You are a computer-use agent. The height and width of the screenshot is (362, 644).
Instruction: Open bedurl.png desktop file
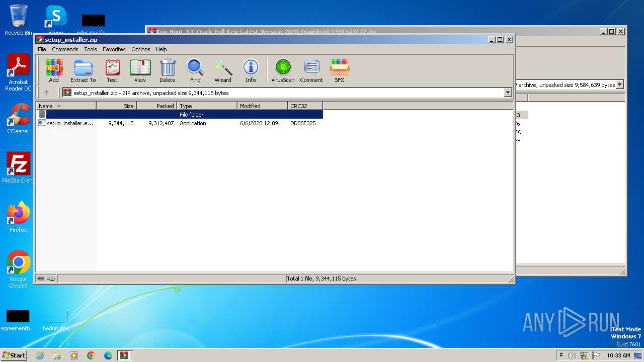(x=56, y=320)
